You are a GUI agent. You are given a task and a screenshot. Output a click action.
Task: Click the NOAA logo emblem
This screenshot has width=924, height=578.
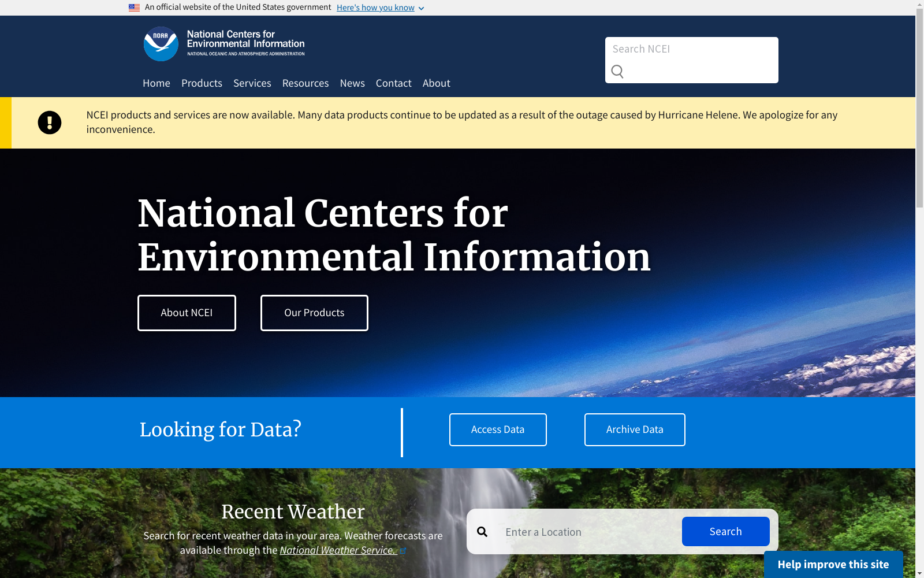pyautogui.click(x=161, y=44)
